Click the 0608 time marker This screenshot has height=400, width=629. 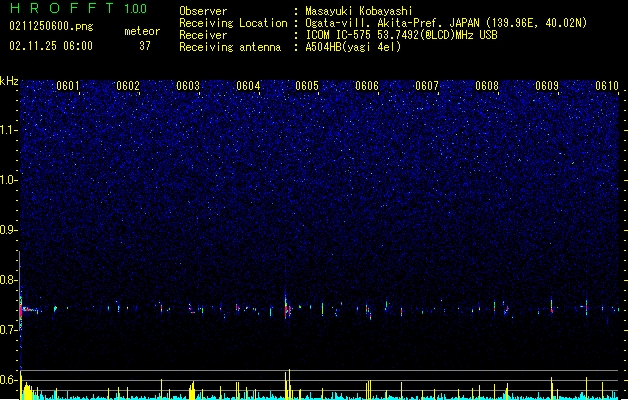487,86
